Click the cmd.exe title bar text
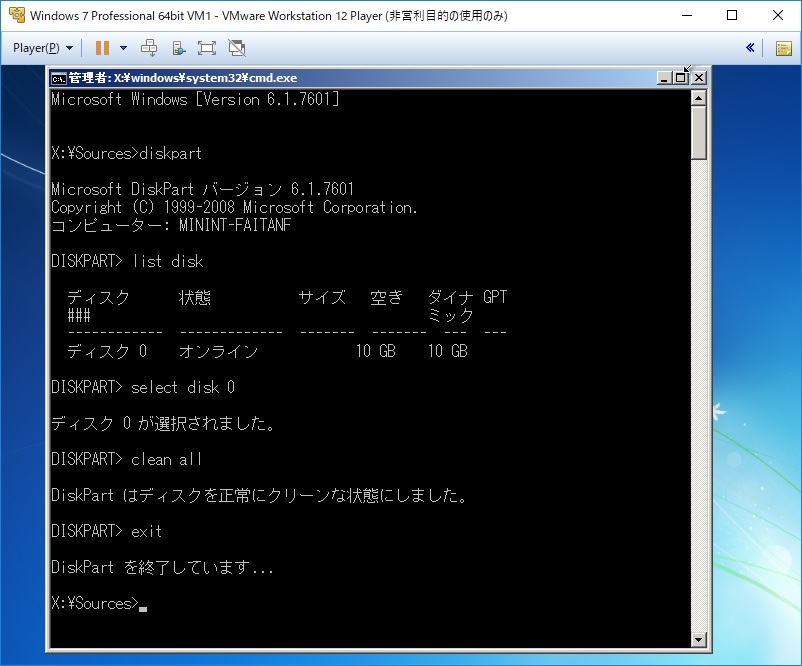 183,78
